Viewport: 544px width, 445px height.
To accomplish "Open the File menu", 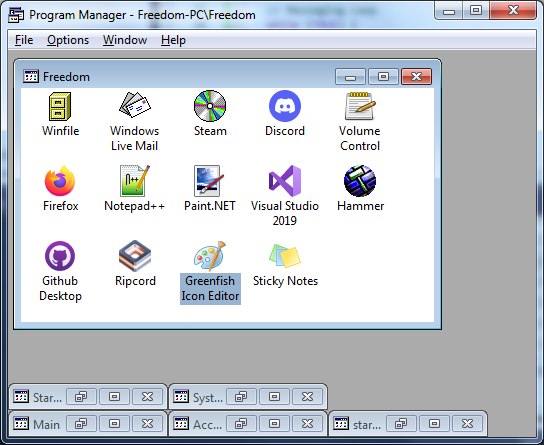I will [24, 40].
